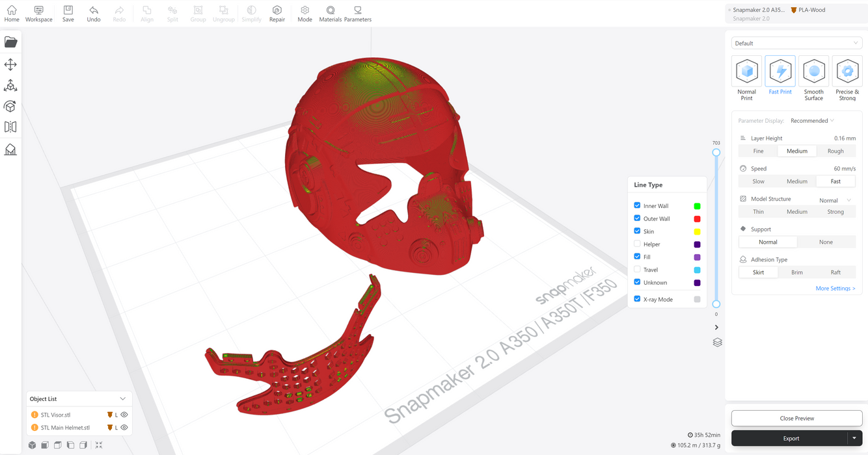Click the top handle of layer slider
The height and width of the screenshot is (455, 868).
click(716, 152)
